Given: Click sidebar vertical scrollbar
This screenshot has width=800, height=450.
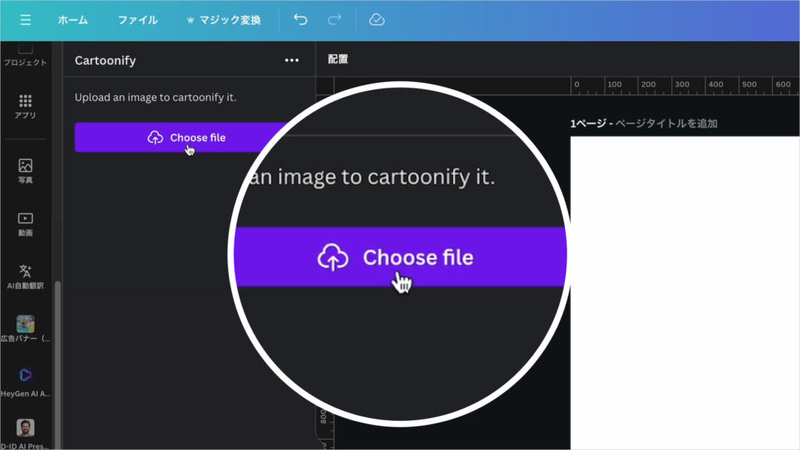Looking at the screenshot, I should (x=58, y=365).
